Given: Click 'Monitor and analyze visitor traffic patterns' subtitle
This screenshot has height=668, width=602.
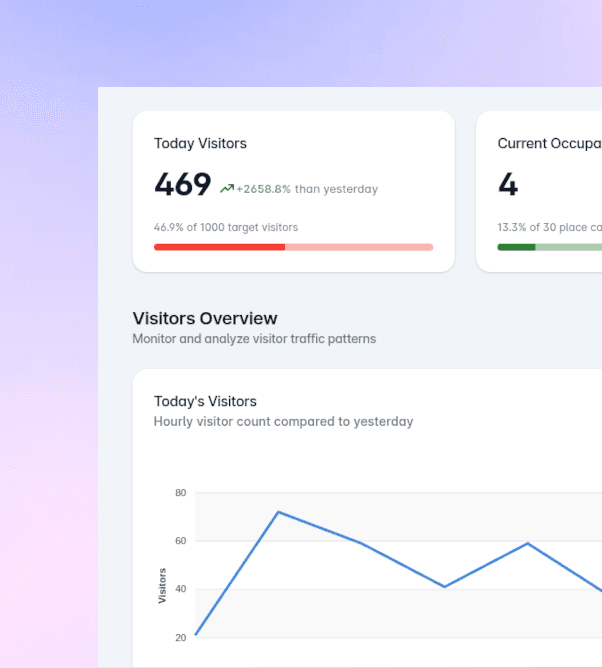Looking at the screenshot, I should tap(254, 339).
